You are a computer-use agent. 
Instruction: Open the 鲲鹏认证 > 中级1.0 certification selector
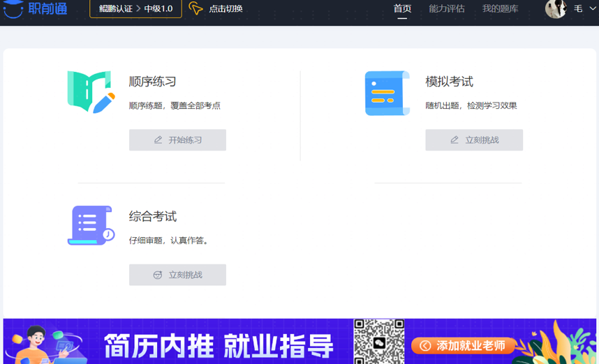coord(135,9)
